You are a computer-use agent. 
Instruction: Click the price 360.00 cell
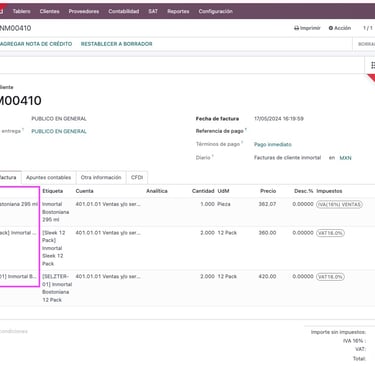(x=267, y=233)
